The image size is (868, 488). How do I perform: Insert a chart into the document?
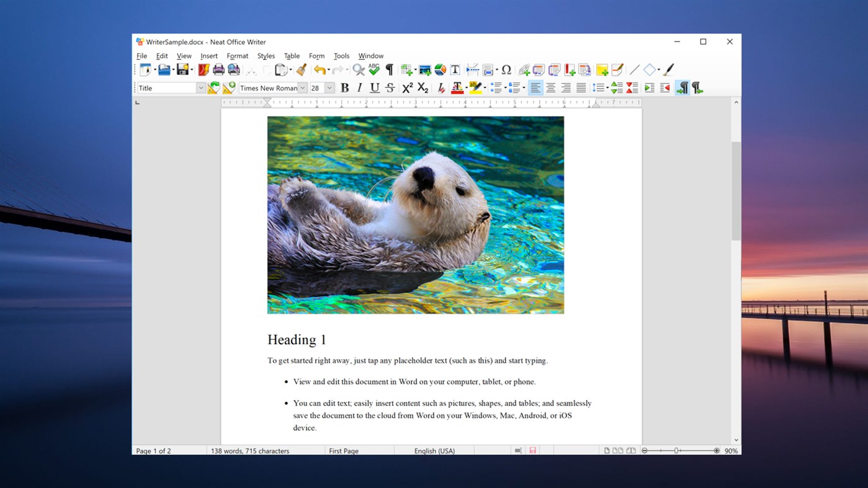[441, 69]
